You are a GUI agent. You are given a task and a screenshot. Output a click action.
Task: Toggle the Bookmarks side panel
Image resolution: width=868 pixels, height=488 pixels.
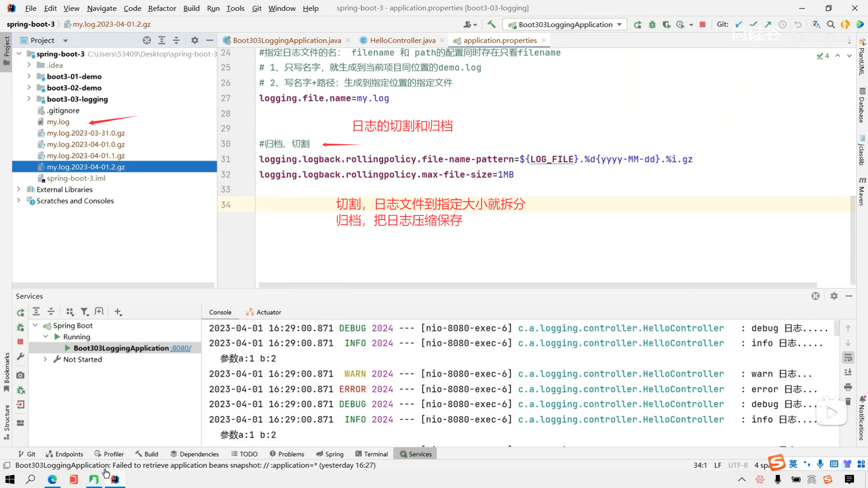(x=6, y=373)
